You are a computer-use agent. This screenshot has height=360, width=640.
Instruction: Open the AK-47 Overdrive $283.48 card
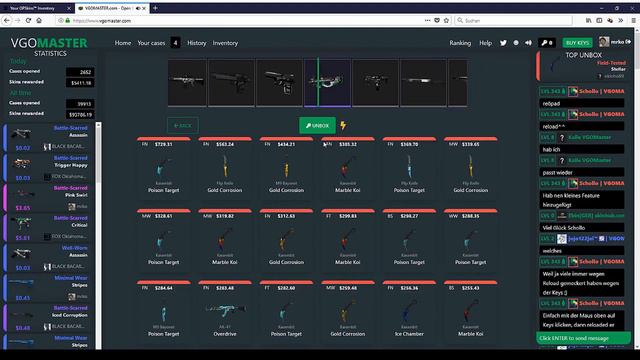pyautogui.click(x=225, y=311)
